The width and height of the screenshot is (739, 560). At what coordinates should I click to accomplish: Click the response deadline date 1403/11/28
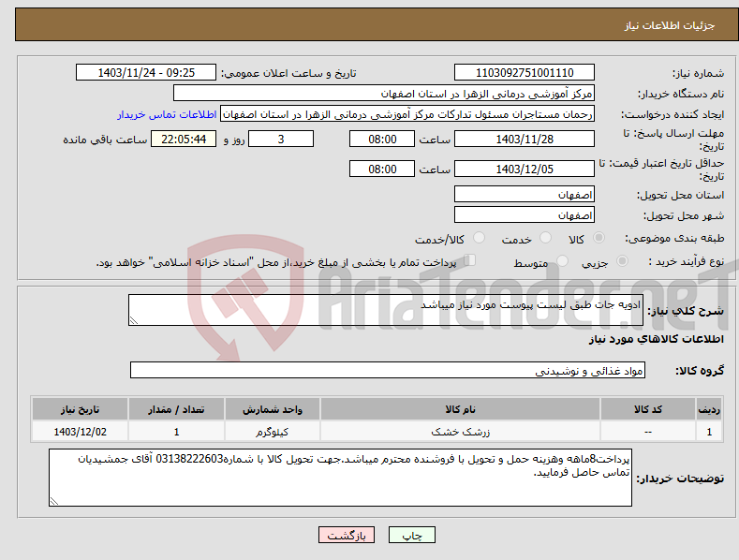525,139
